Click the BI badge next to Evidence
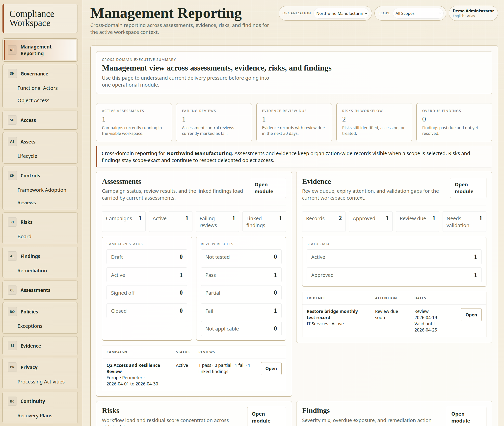Viewport: 504px width, 426px height. [12, 346]
